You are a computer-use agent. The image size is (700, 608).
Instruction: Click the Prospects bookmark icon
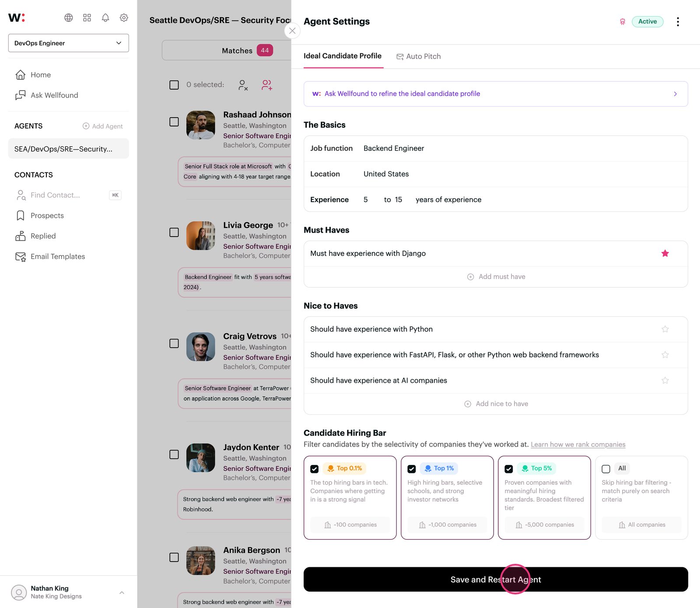click(20, 216)
